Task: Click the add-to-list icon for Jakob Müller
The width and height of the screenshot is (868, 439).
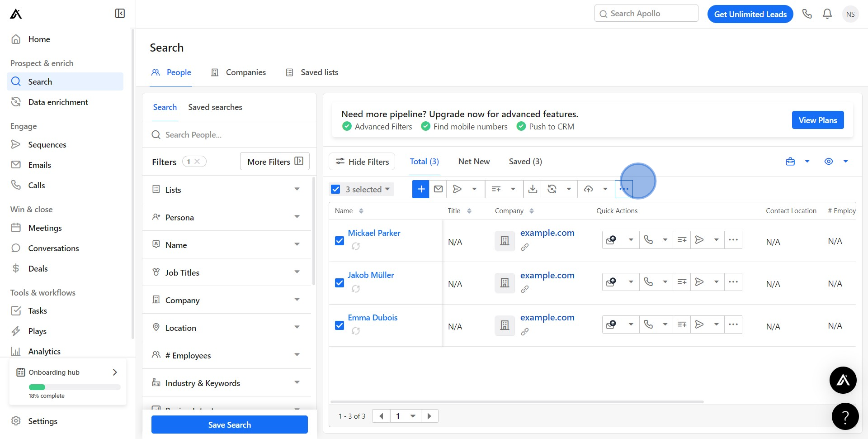Action: [682, 282]
